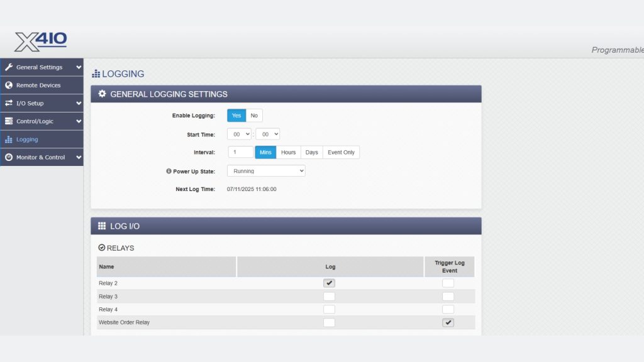Click the Logging bar chart sidebar icon
The image size is (644, 362).
click(9, 140)
